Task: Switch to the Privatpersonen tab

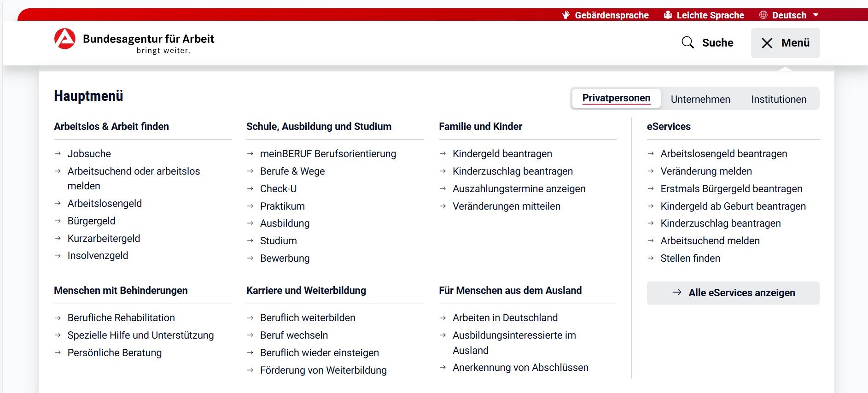Action: click(x=616, y=99)
